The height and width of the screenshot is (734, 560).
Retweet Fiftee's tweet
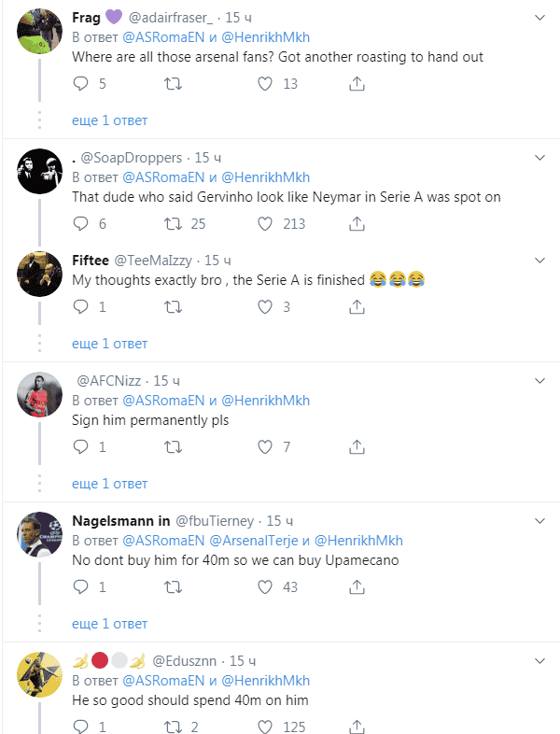(x=173, y=306)
